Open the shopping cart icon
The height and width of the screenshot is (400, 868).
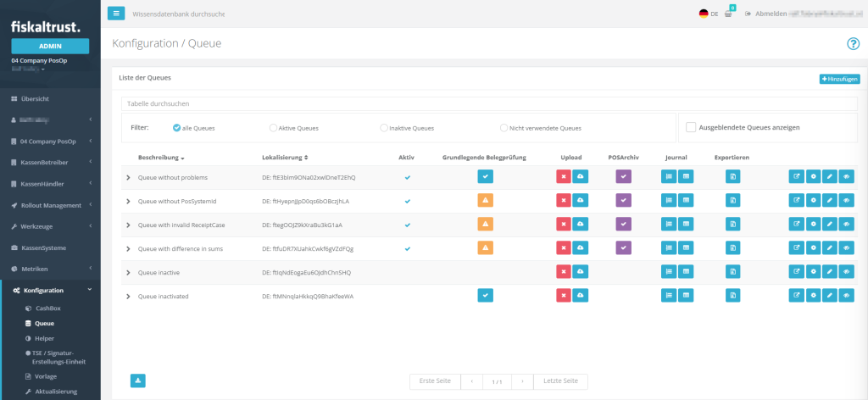(x=728, y=14)
